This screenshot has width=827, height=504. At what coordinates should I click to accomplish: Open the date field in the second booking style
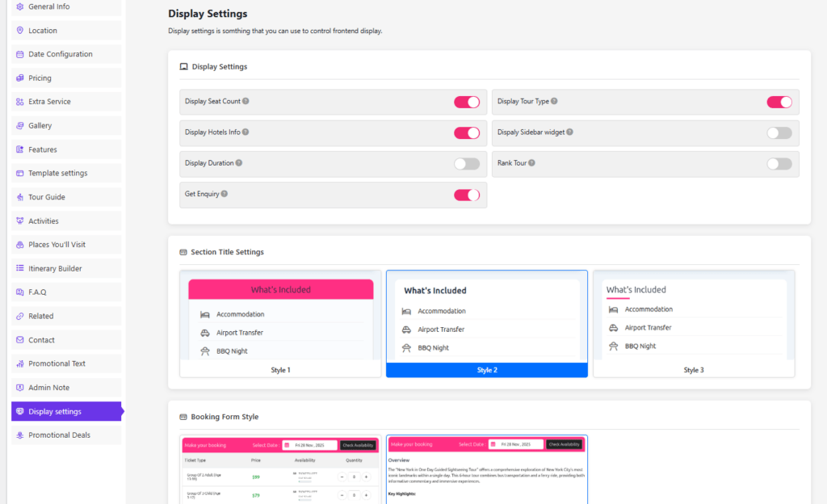pos(516,444)
